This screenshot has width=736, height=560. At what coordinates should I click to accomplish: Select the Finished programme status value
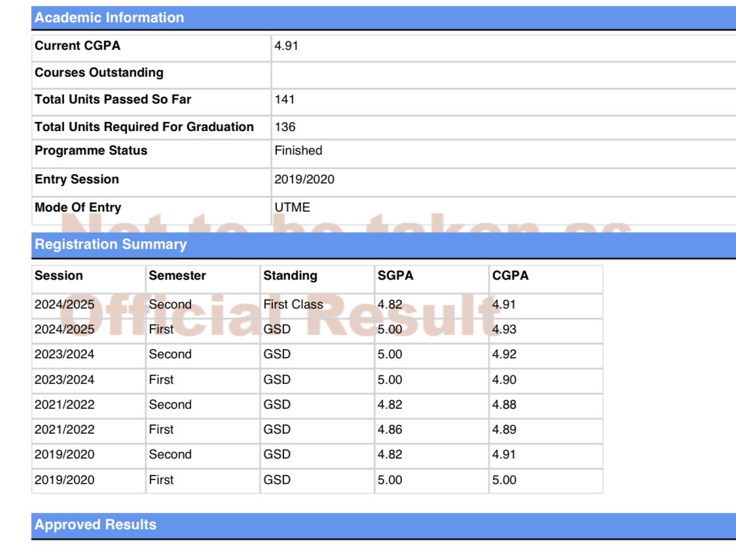pyautogui.click(x=299, y=151)
